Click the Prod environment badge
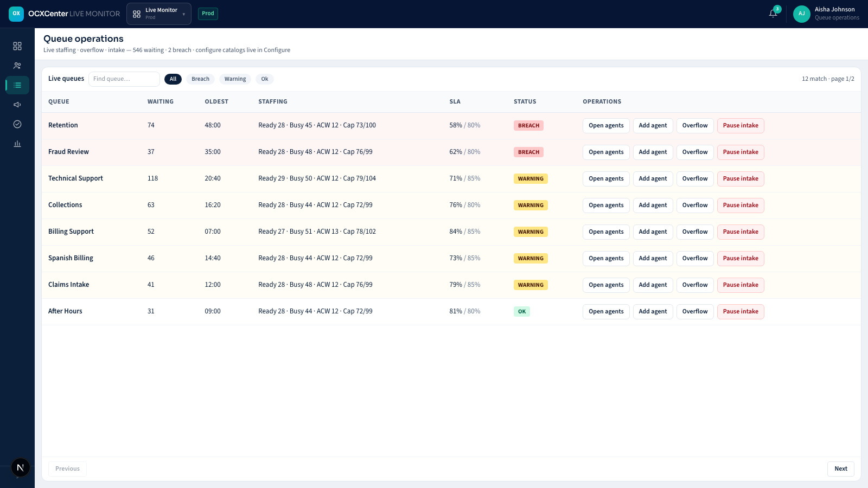 pos(208,14)
